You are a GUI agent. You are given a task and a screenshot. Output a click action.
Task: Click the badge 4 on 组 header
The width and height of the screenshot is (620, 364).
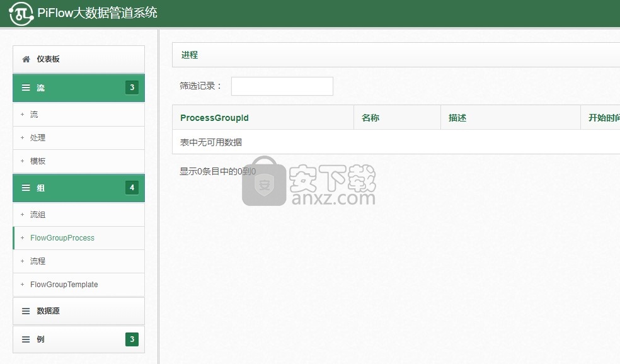(132, 188)
